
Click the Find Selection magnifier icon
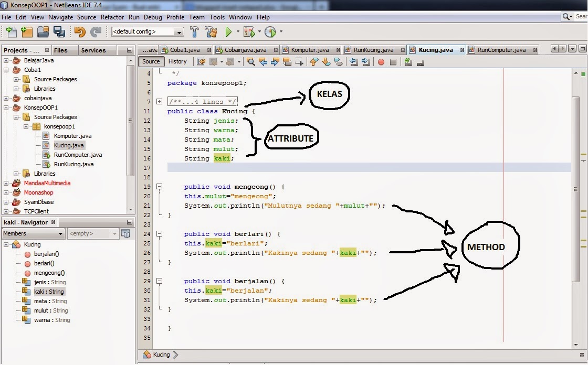coord(251,62)
